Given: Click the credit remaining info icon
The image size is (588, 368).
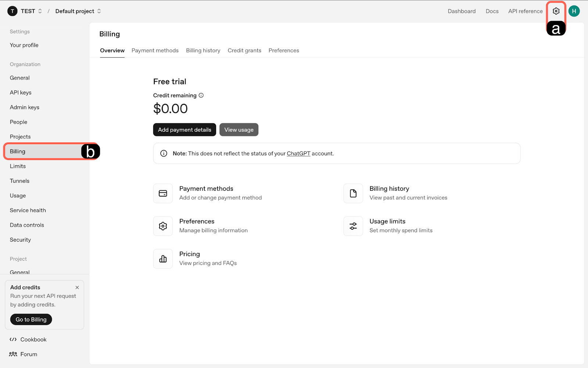Looking at the screenshot, I should [201, 95].
